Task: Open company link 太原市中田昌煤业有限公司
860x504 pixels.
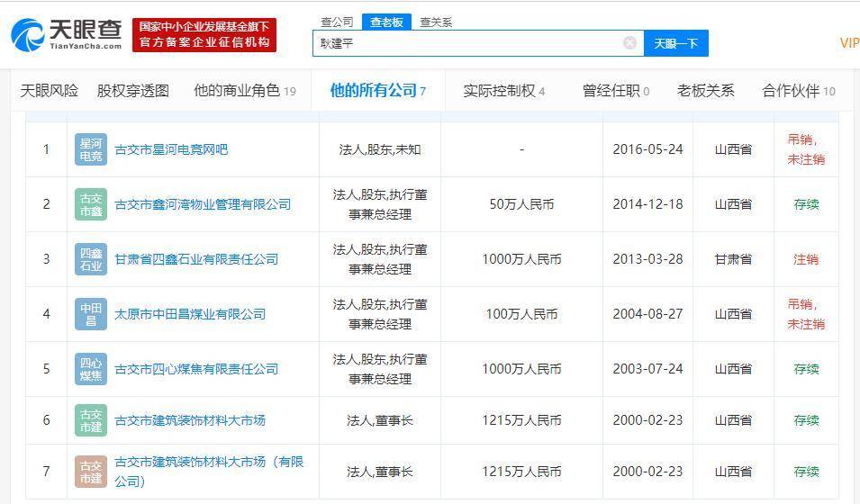Action: click(190, 314)
